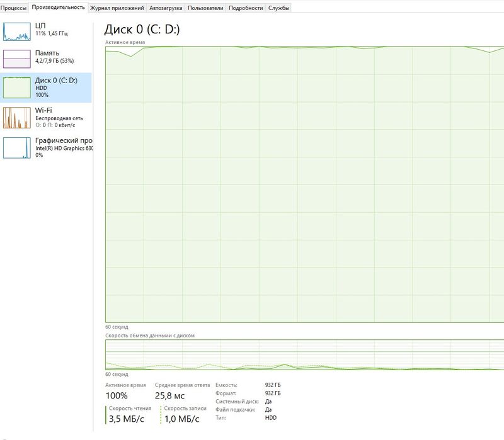504x440 pixels.
Task: Click the Intel(R) HD Graphics sidebar text
Action: point(64,149)
